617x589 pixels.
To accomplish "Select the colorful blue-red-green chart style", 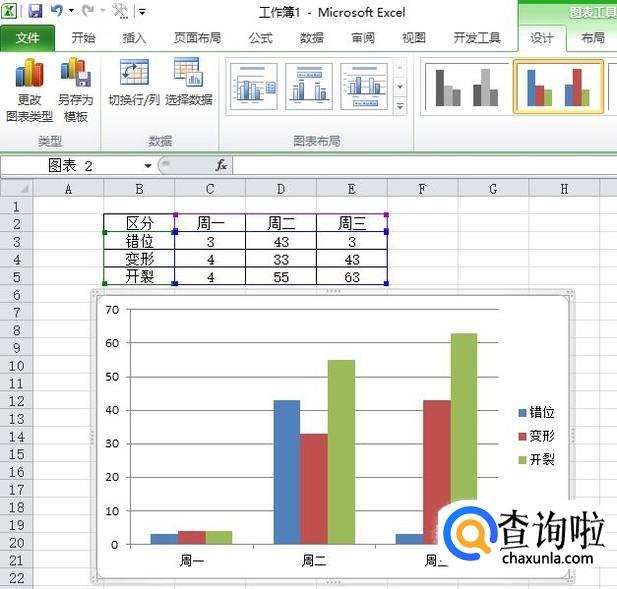I will point(558,87).
